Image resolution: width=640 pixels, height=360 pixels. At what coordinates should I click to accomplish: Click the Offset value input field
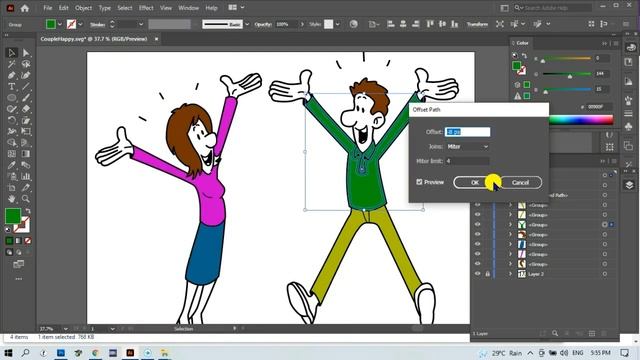pyautogui.click(x=467, y=132)
